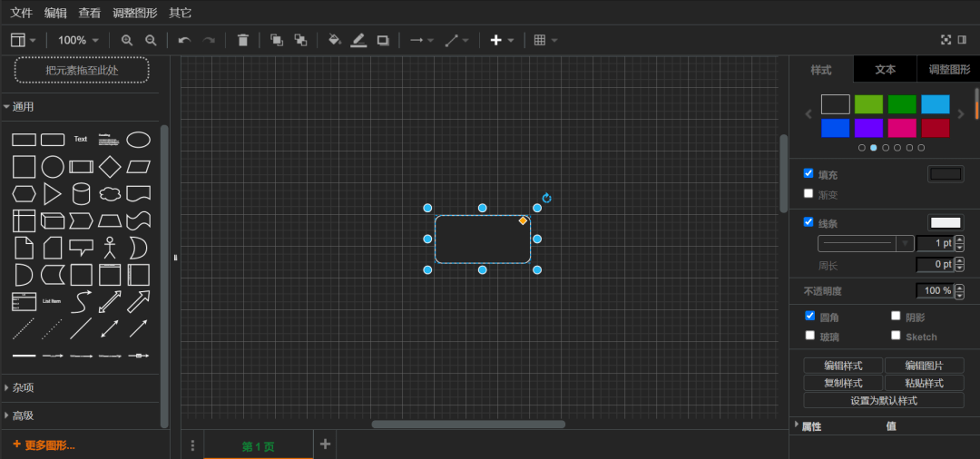Choose the Text shape in palette
Screen dimensions: 980x459
point(81,140)
